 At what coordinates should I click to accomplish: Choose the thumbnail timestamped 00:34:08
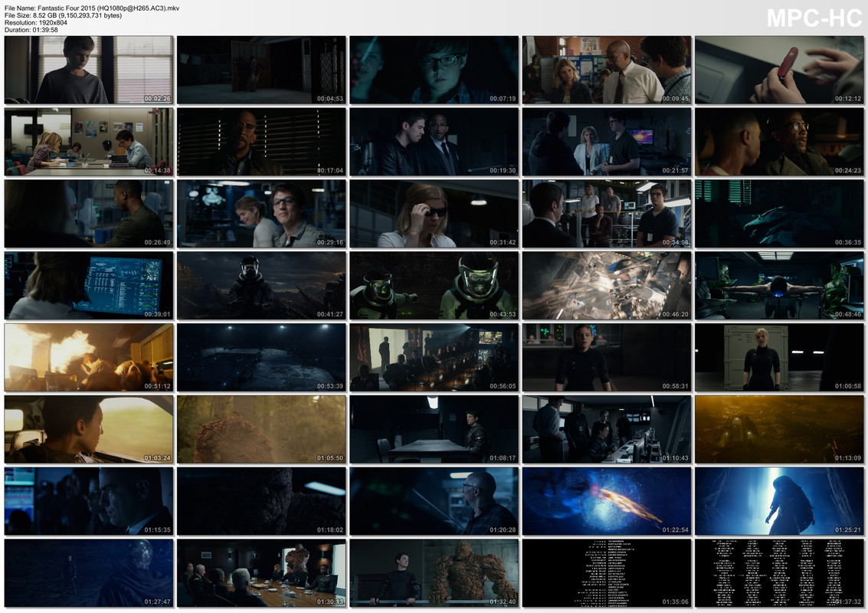point(607,214)
